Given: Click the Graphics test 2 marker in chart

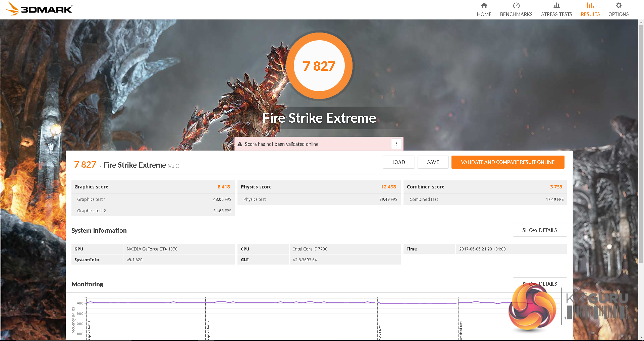Looking at the screenshot, I should point(208,330).
